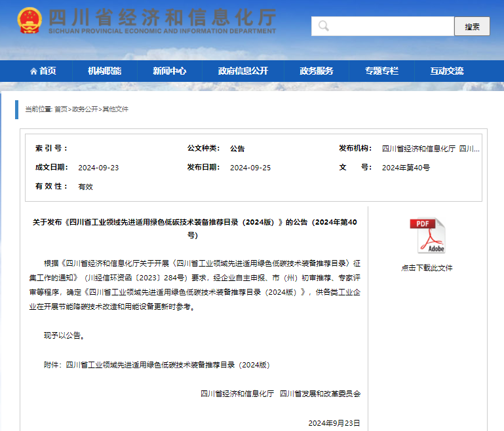Click the PDF Adobe file icon

click(x=427, y=236)
